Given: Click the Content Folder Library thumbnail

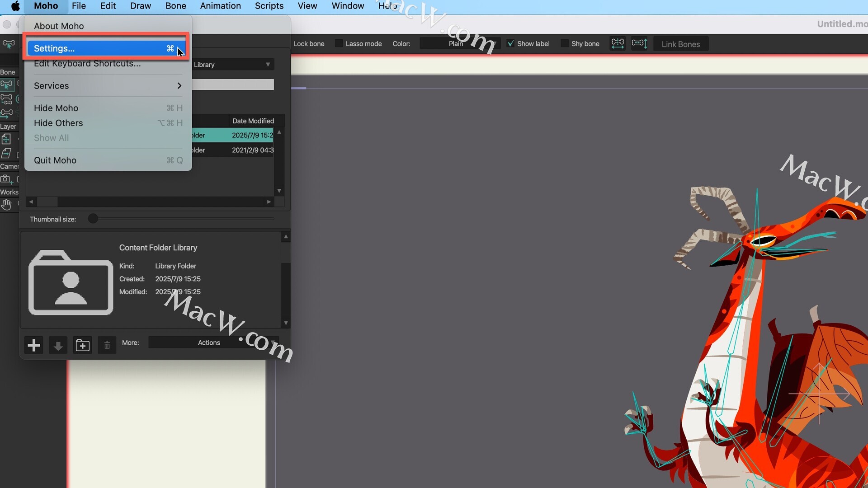Looking at the screenshot, I should point(71,282).
